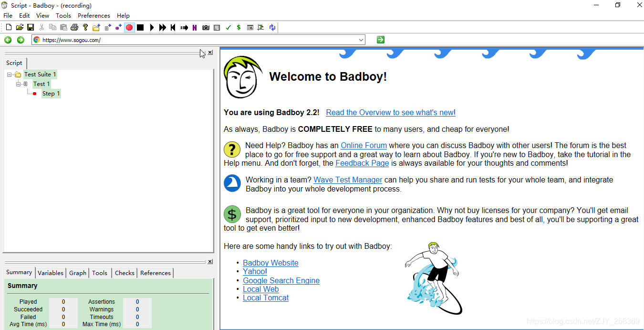Viewport: 644px width, 330px height.
Task: Open the Yahoo link
Action: 255,272
